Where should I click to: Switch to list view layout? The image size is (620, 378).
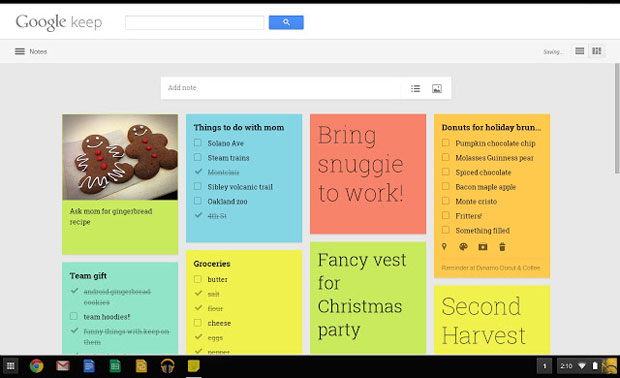[579, 51]
